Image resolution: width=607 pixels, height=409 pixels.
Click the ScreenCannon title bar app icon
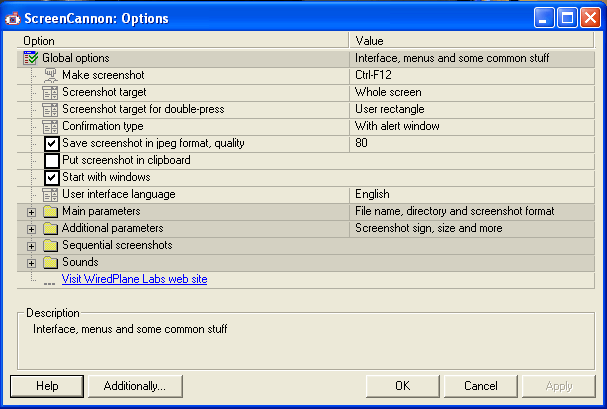[12, 18]
